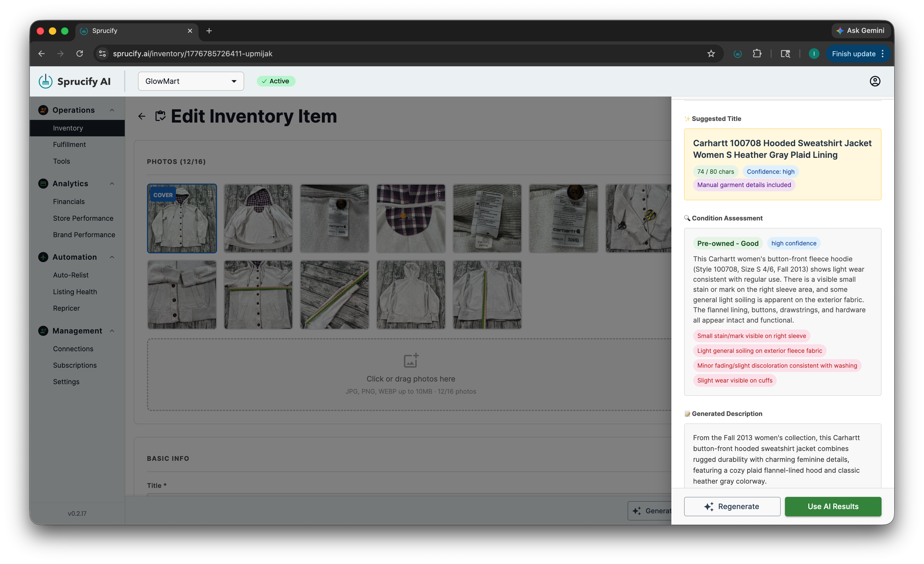Select the back of hoodie photo
Screen dimensions: 924x564
click(x=411, y=294)
